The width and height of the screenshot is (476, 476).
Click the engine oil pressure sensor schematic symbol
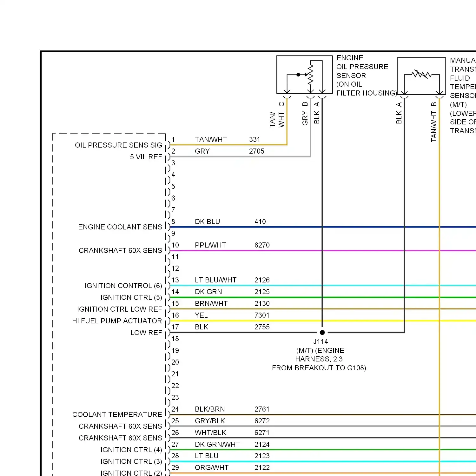point(305,75)
